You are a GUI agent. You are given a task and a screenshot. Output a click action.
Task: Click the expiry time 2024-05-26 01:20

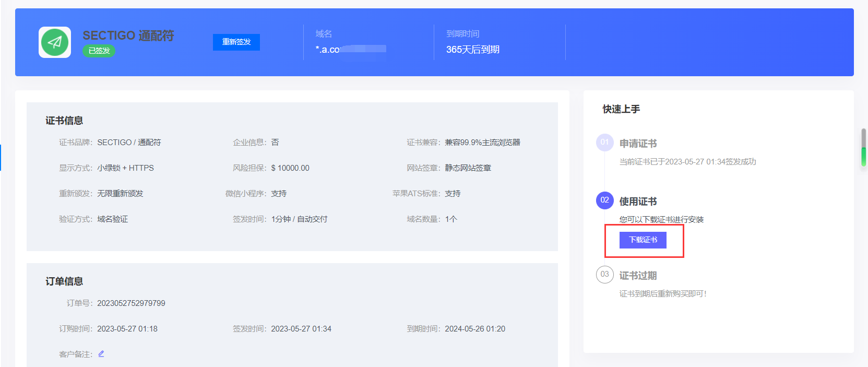[475, 329]
